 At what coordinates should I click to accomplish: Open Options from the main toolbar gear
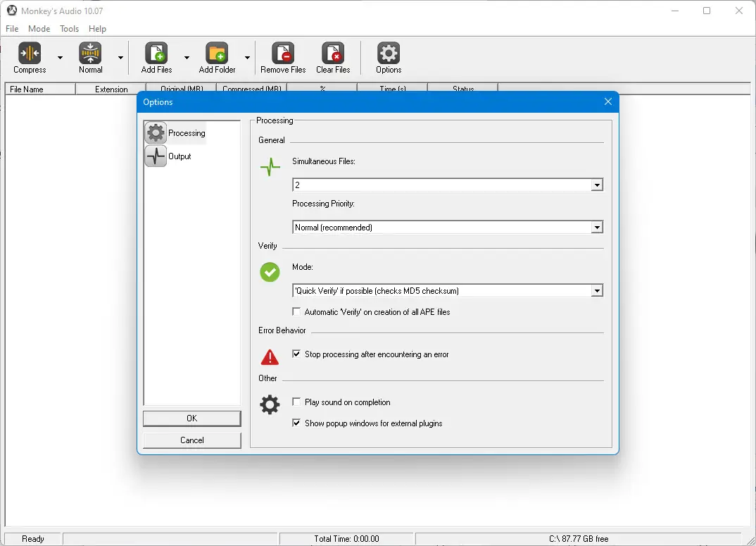pos(389,53)
